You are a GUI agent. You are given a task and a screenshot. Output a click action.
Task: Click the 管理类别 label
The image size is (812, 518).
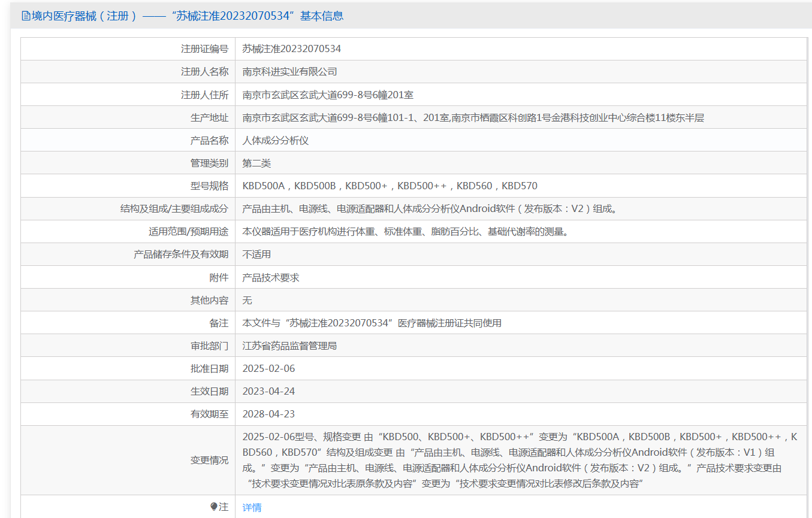(210, 163)
